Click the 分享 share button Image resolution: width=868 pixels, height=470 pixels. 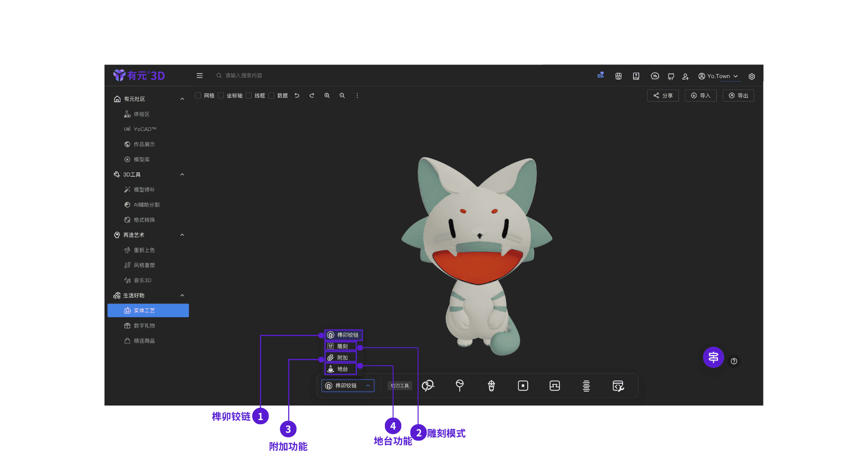[663, 96]
